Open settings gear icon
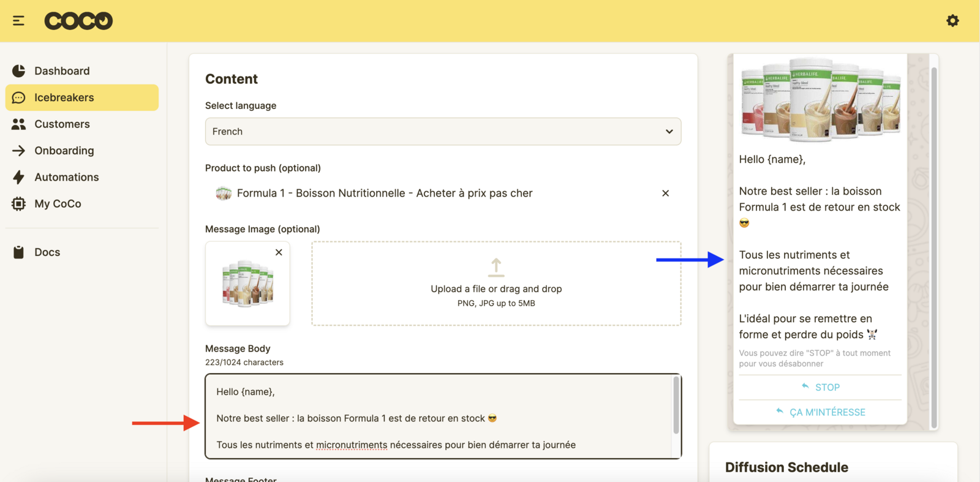Viewport: 980px width, 482px height. pos(952,21)
